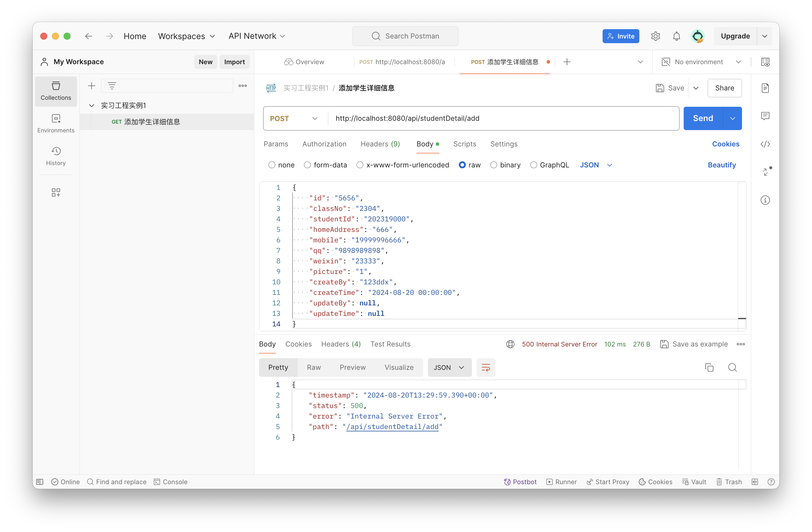Switch to the Headers (9) request tab
Viewport: 812px width, 532px height.
380,144
